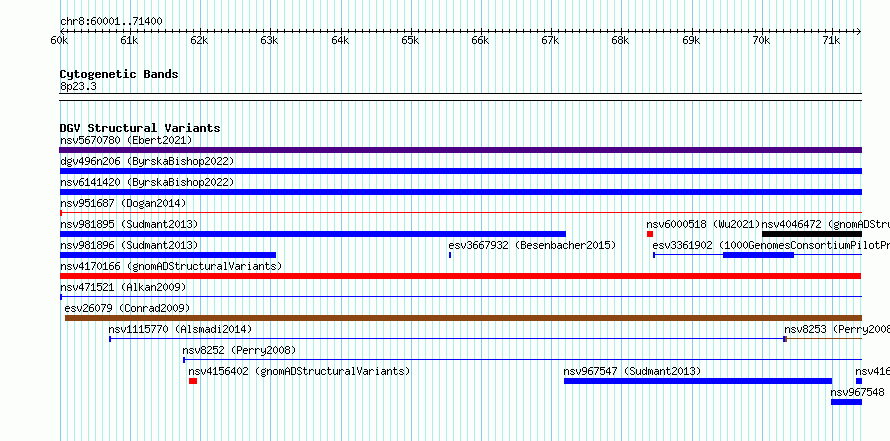
Task: Open the nsv6141420 (ByrskaBishop2022) label
Action: pos(147,182)
